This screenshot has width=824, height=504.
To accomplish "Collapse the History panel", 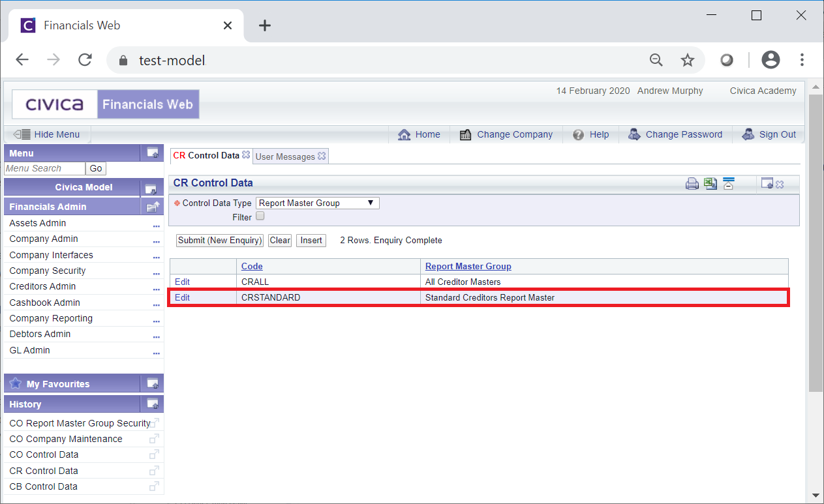I will 153,404.
